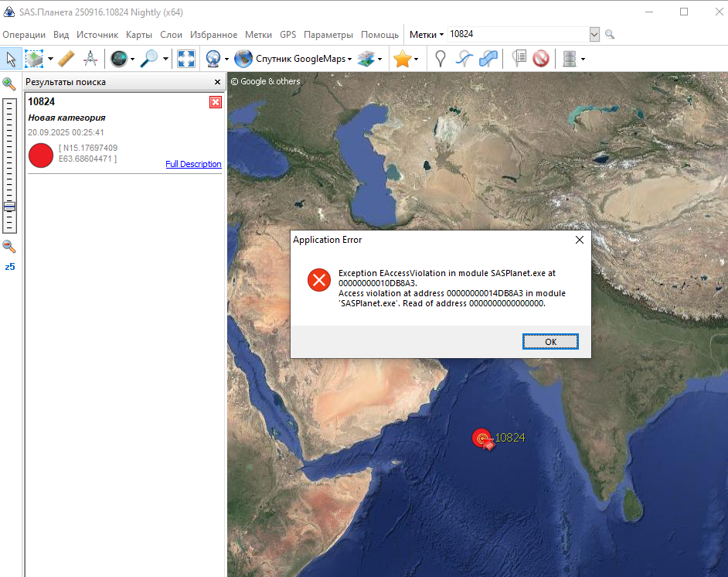The width and height of the screenshot is (728, 577).
Task: Toggle full screen map view icon
Action: [185, 59]
